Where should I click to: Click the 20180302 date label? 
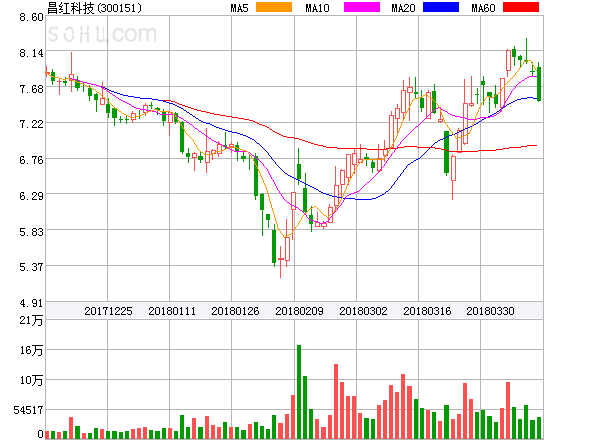coord(363,311)
